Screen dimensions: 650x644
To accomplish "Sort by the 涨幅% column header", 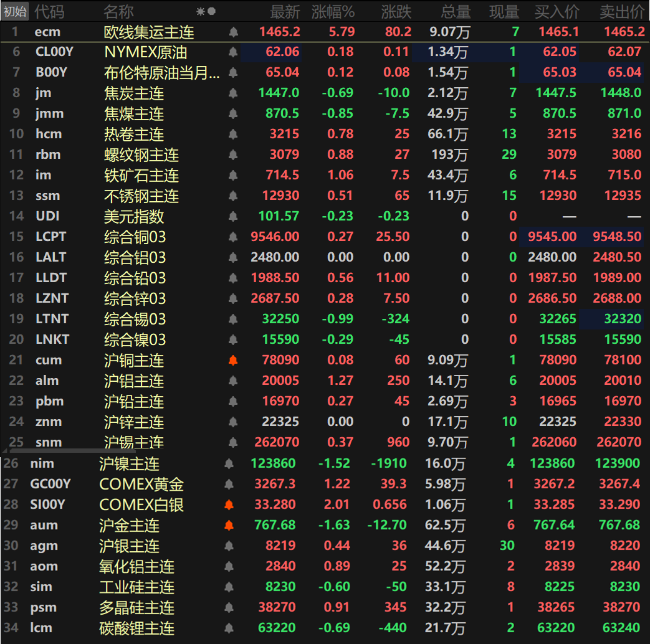I will [x=333, y=12].
